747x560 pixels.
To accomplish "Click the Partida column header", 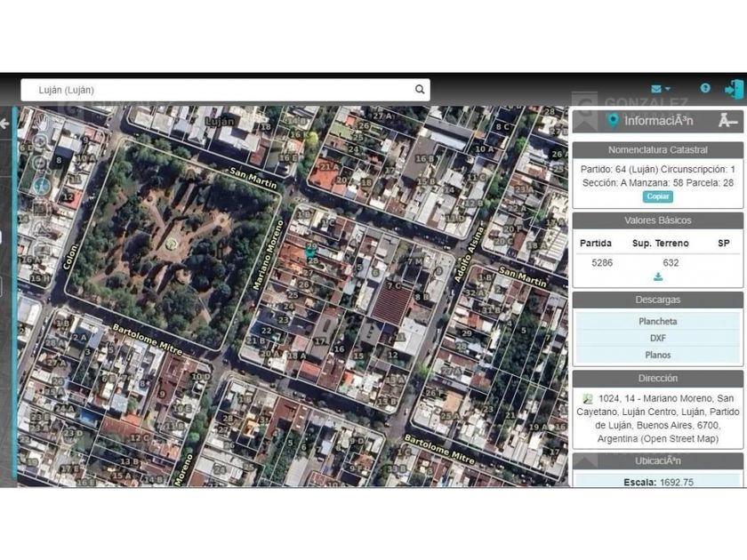I will (596, 244).
